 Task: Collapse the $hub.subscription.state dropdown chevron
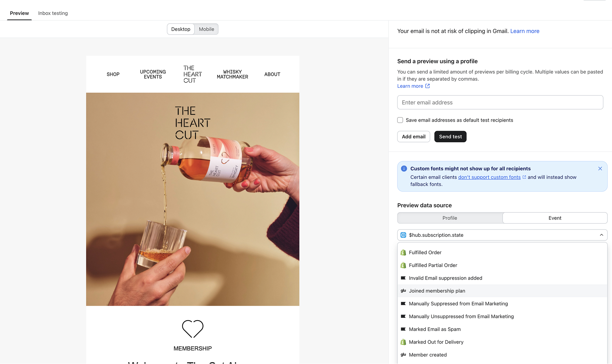601,235
